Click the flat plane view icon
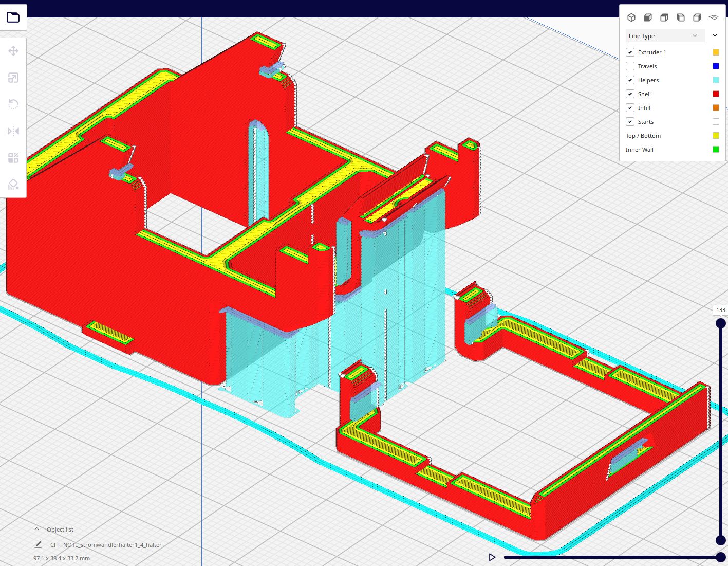The width and height of the screenshot is (728, 566). pos(714,17)
